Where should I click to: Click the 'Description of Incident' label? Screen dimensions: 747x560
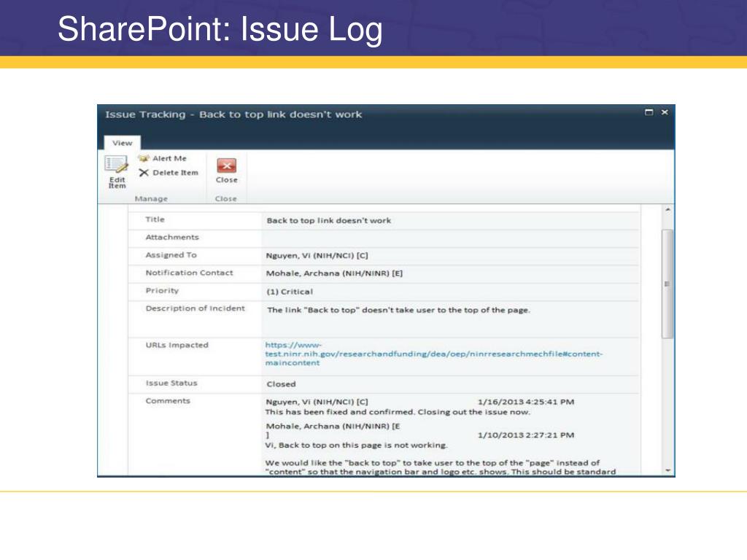(195, 308)
